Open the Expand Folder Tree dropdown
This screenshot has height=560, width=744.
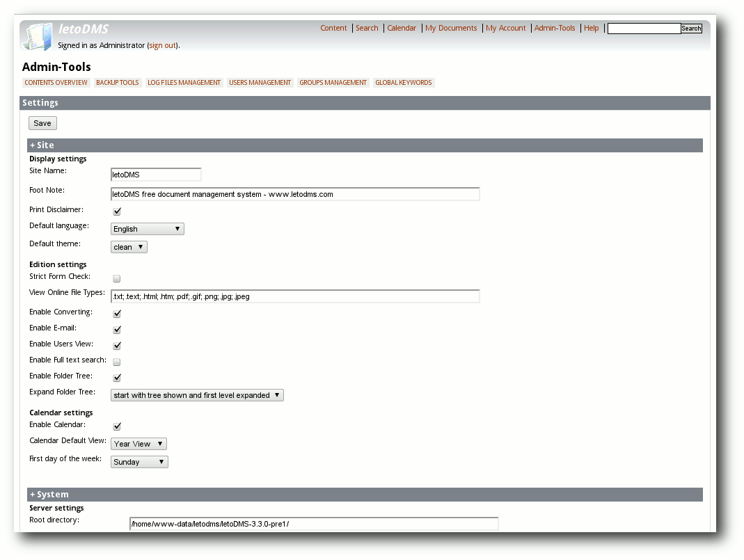tap(197, 395)
